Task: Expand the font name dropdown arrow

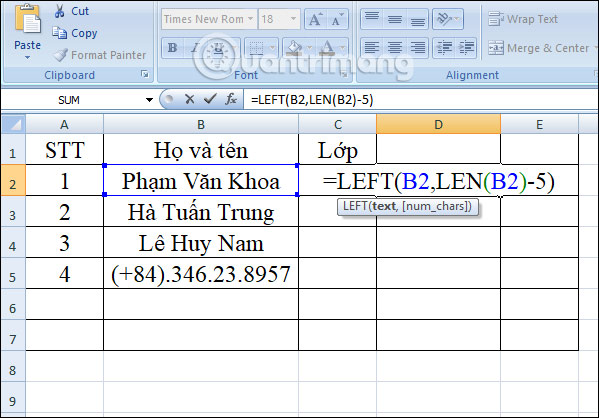Action: pyautogui.click(x=251, y=19)
